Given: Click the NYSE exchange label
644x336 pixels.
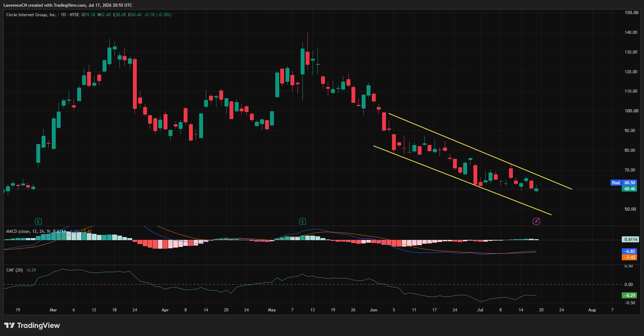Looking at the screenshot, I should [74, 15].
